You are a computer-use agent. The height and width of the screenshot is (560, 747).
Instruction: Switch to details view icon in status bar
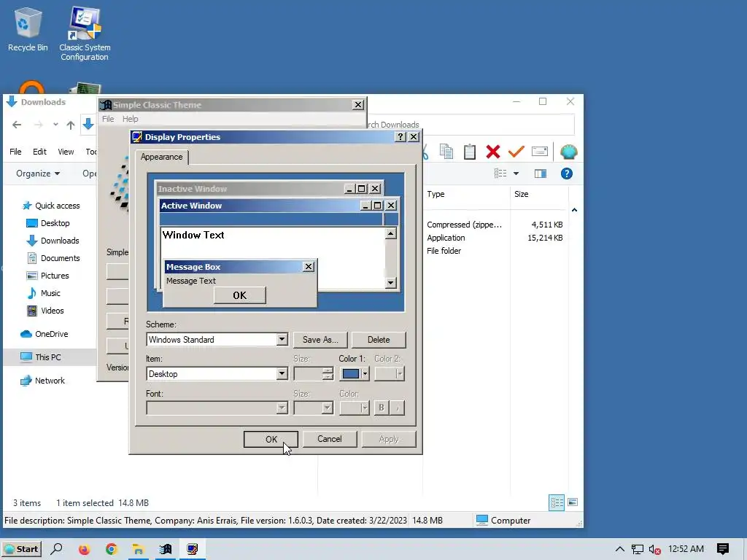tap(557, 502)
